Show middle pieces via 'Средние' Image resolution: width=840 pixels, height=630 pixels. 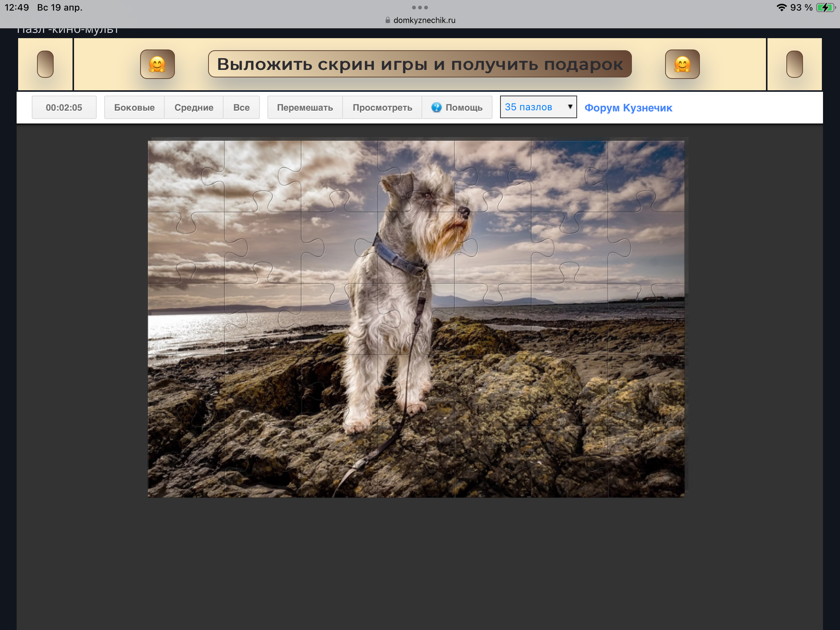pos(194,108)
